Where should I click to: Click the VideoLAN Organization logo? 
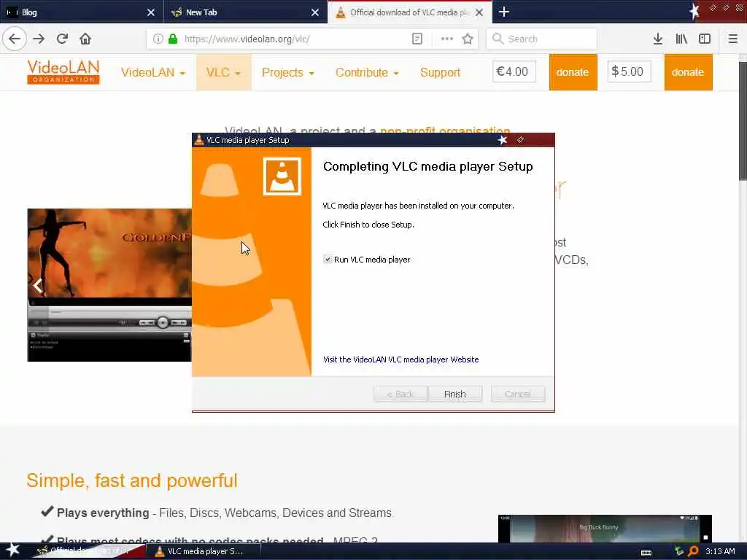[x=63, y=72]
